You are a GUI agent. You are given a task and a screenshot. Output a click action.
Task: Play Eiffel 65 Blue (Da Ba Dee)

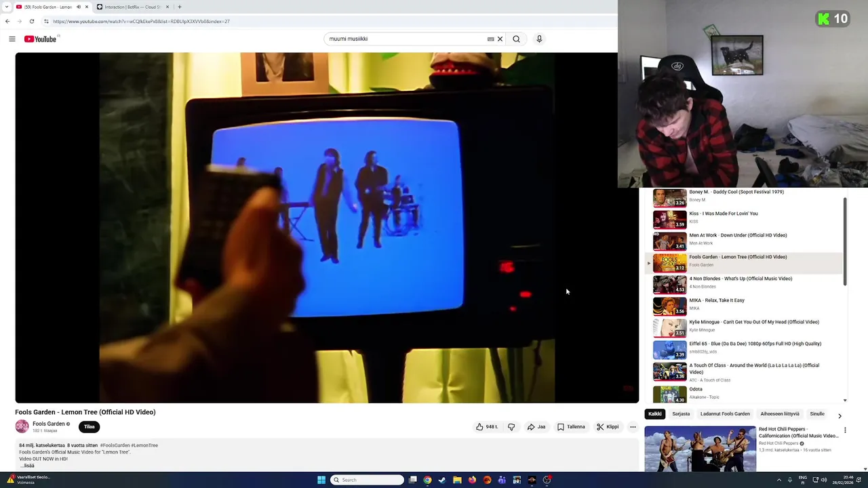coord(743,349)
